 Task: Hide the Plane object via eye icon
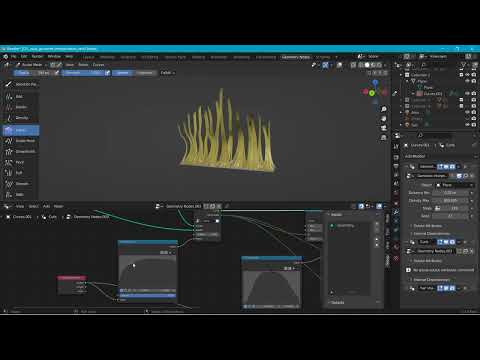coord(468,81)
